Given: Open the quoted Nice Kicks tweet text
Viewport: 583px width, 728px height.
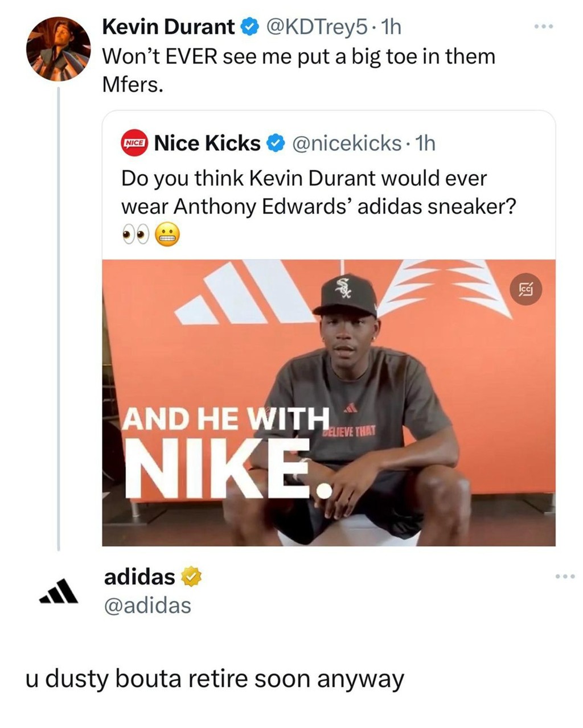Looking at the screenshot, I should (x=318, y=192).
